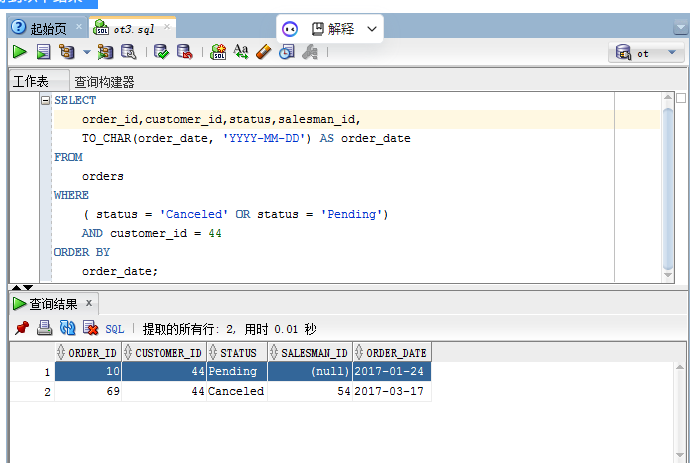The image size is (693, 463).
Task: Click the Run Script icon
Action: pyautogui.click(x=43, y=52)
